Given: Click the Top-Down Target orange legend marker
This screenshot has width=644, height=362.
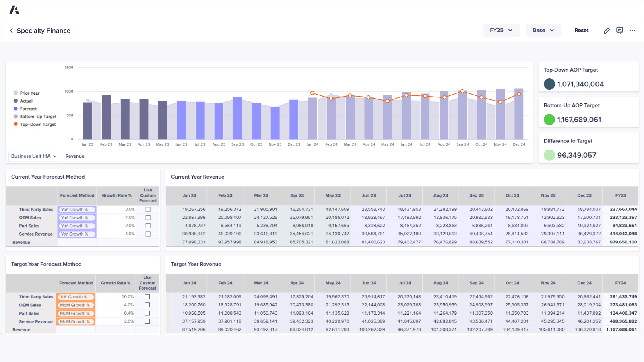Looking at the screenshot, I should tap(16, 124).
